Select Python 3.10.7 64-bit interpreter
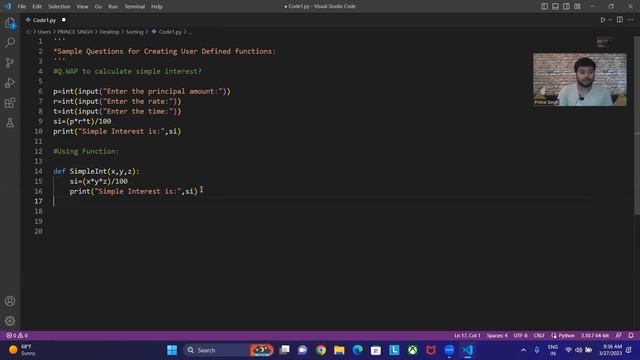The height and width of the screenshot is (360, 640). point(595,336)
